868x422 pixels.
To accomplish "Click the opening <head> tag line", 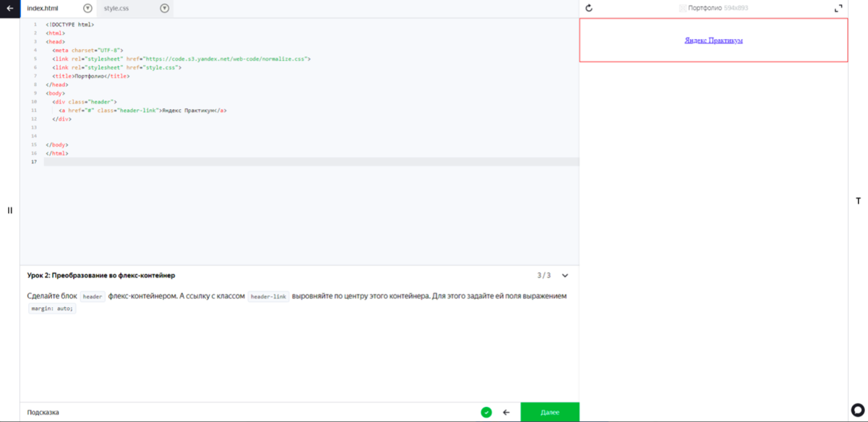I will [55, 42].
